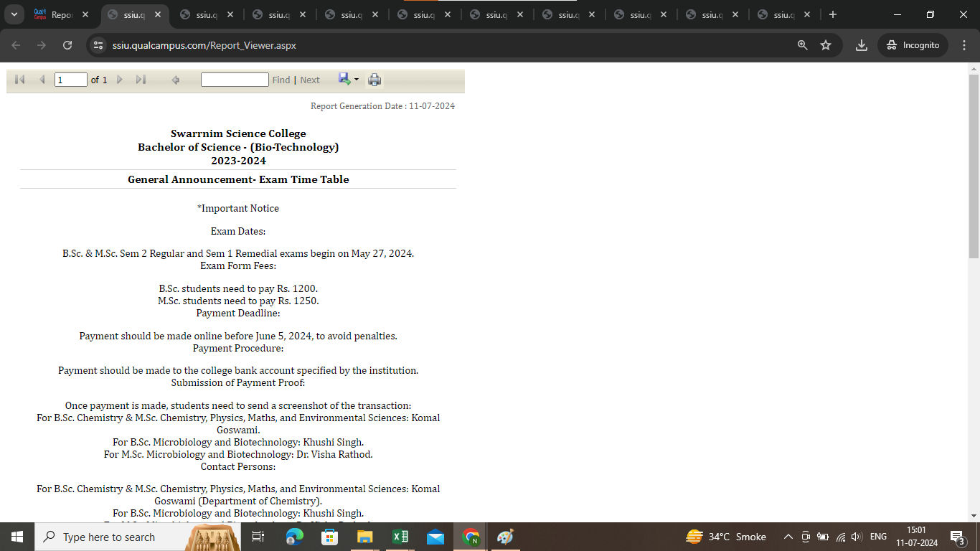Click 'General Announcement- Exam Time Table' title
The height and width of the screenshot is (551, 980).
point(238,179)
